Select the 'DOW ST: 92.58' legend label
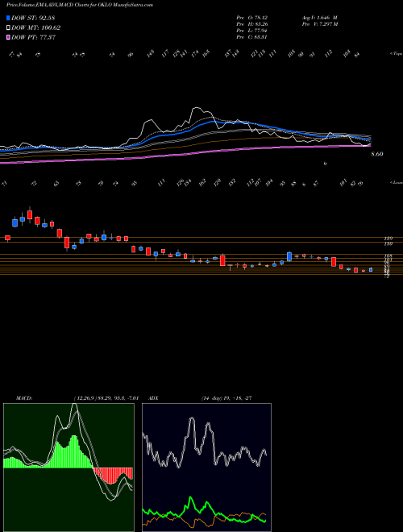Screen dimensions: 403x532 click(33, 18)
